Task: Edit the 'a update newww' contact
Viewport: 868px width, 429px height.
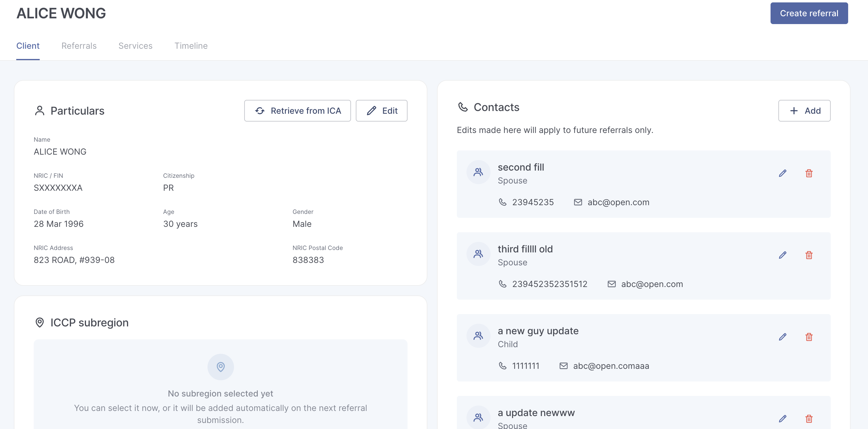Action: tap(782, 419)
